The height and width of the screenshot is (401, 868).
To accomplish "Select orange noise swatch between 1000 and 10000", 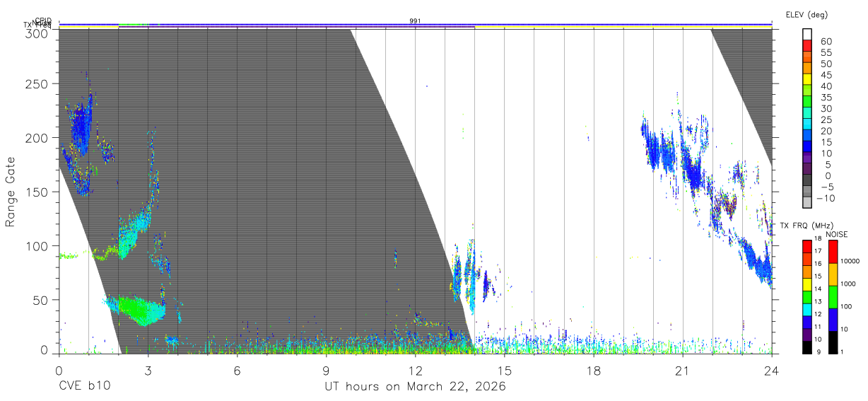I will pos(833,274).
